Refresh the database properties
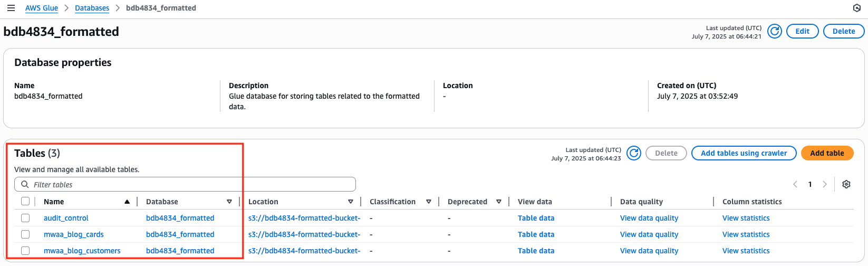This screenshot has width=868, height=266. coord(775,31)
